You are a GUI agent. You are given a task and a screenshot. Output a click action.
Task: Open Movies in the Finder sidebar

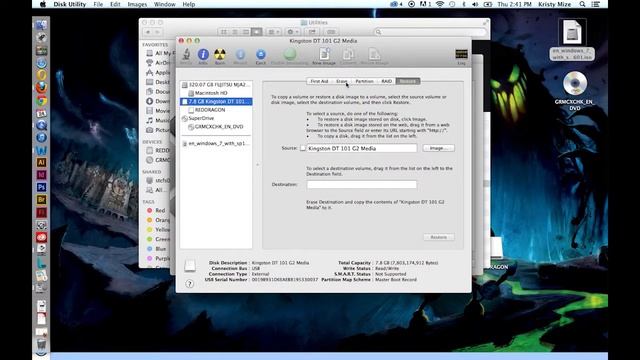point(158,111)
